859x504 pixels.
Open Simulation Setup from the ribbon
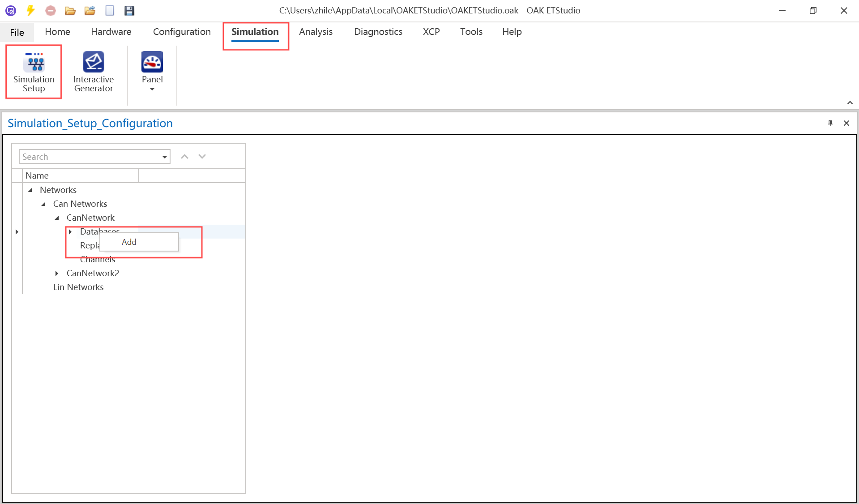click(x=34, y=72)
